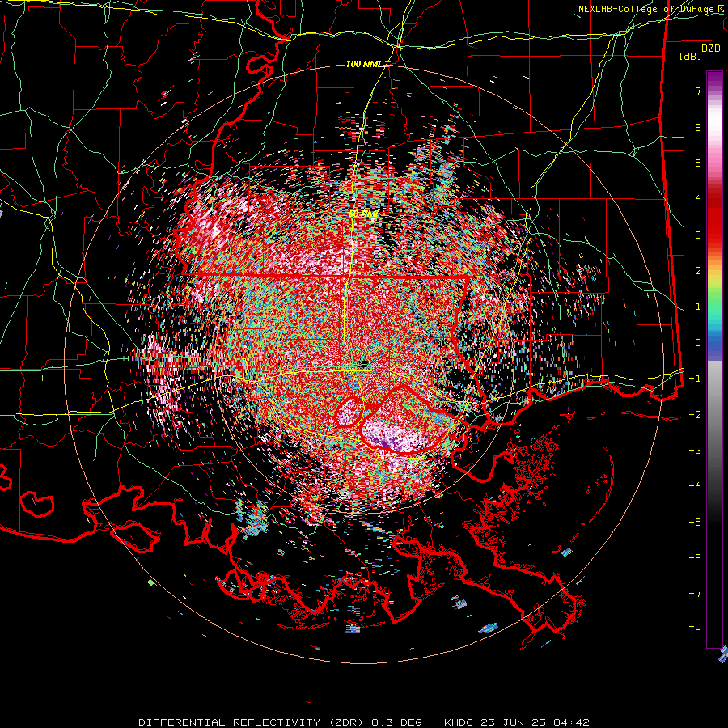
Task: Select the -7 tick label on the scale
Action: pyautogui.click(x=695, y=594)
